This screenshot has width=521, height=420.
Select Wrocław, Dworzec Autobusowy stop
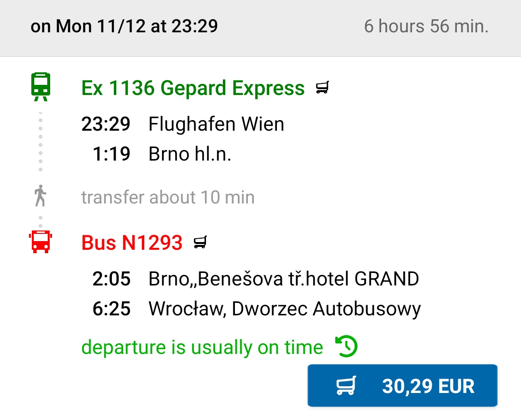285,309
